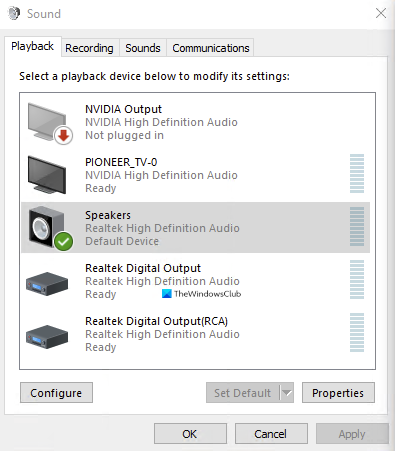This screenshot has height=451, width=395.
Task: Click the red not-plugged-in arrow badge
Action: [63, 136]
